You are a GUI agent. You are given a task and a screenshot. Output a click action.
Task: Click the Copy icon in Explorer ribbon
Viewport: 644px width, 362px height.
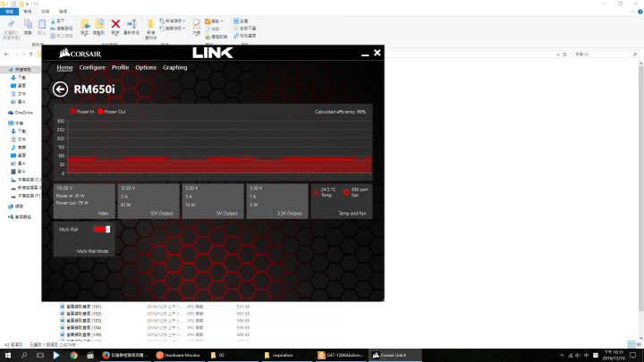pyautogui.click(x=28, y=24)
